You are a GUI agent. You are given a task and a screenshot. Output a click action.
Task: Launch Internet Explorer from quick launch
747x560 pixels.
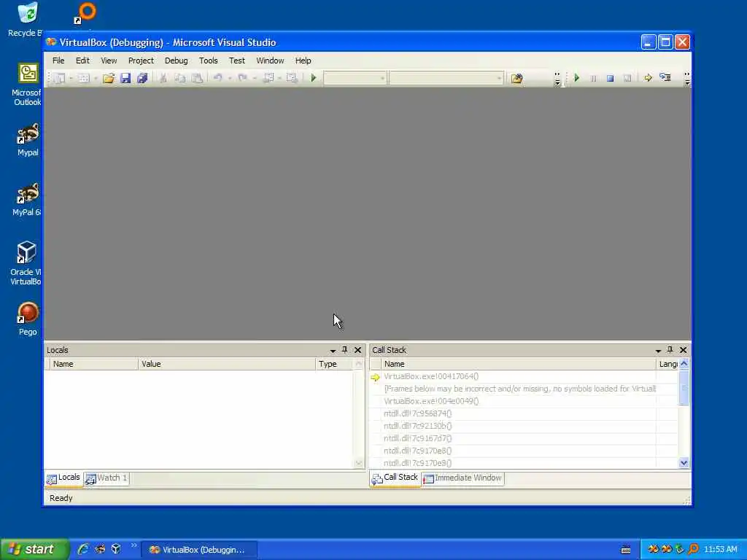(x=83, y=549)
